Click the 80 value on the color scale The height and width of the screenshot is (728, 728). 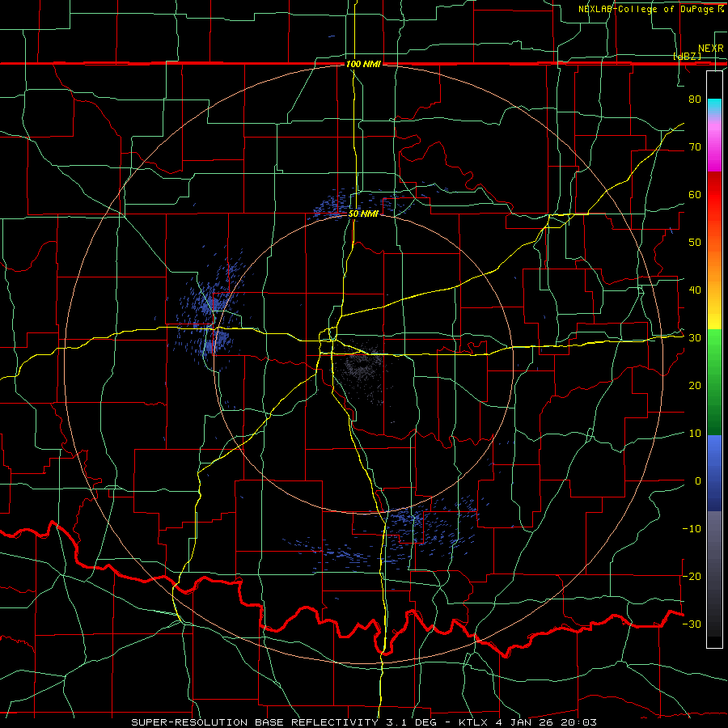pyautogui.click(x=695, y=99)
